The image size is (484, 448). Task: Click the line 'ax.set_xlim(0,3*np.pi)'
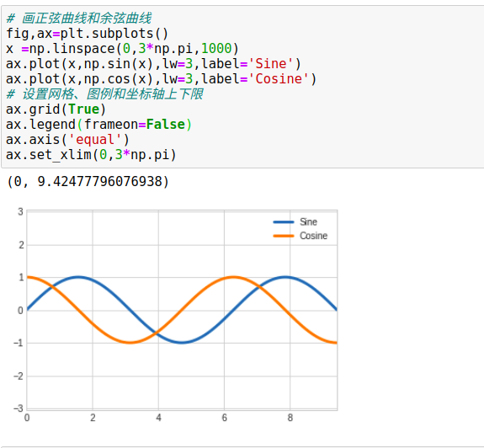(91, 155)
